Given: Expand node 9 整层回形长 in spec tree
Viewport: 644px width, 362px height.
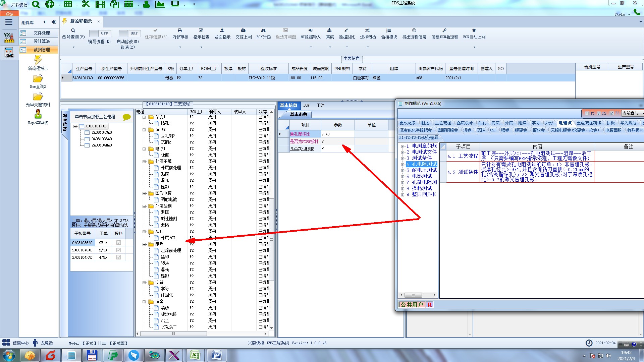Looking at the screenshot, I should 402,195.
